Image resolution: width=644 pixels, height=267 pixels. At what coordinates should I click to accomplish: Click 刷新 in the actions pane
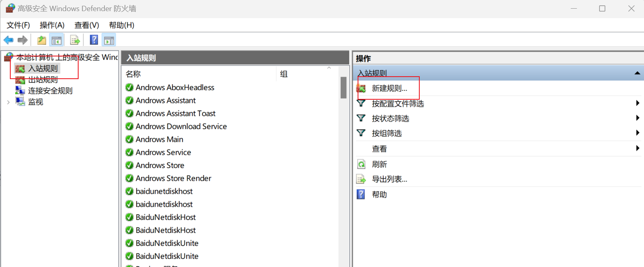[379, 164]
